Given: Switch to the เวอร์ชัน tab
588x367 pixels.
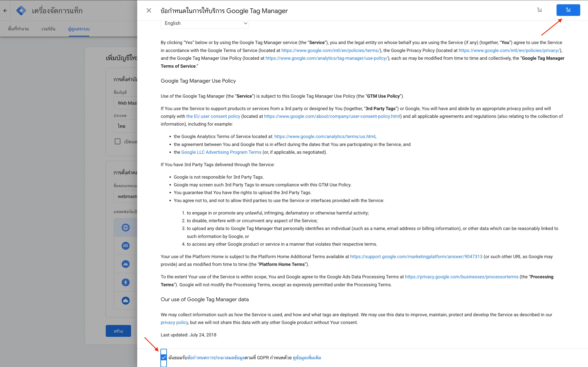Looking at the screenshot, I should point(48,29).
